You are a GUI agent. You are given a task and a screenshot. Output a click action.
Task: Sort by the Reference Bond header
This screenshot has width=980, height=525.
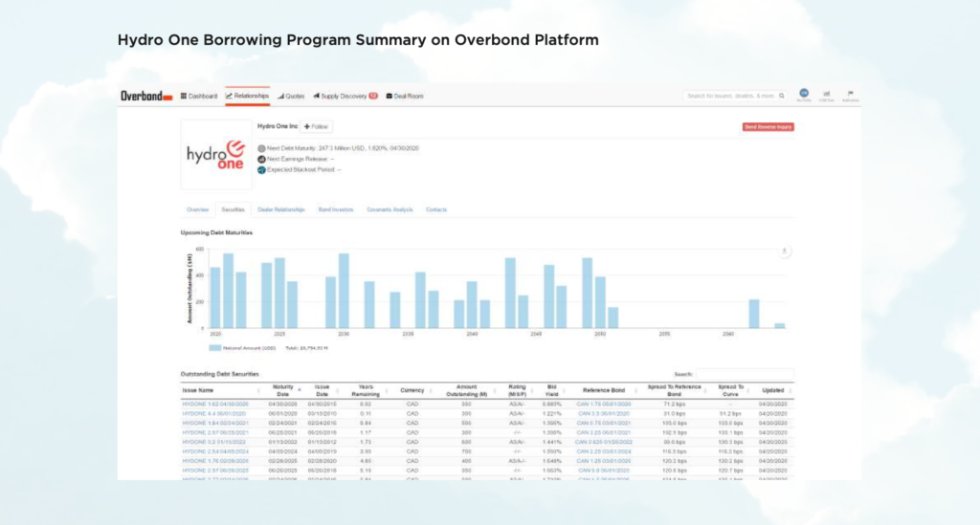pos(604,391)
